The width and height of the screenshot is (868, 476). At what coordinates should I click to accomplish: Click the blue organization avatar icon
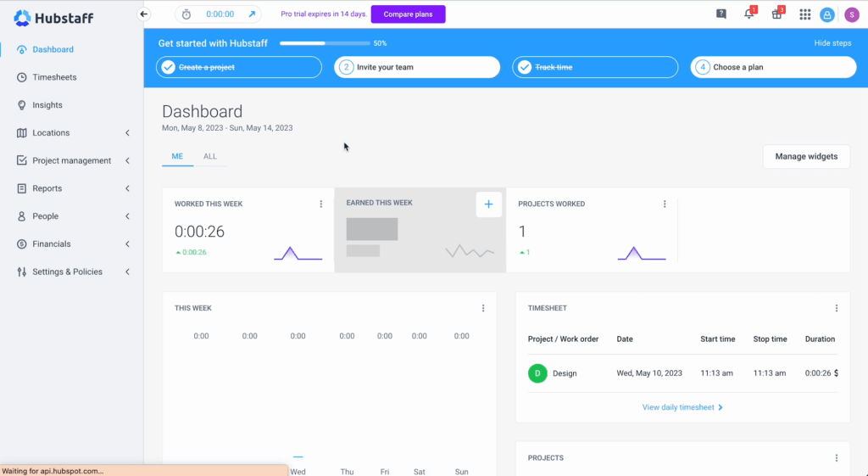pos(827,15)
